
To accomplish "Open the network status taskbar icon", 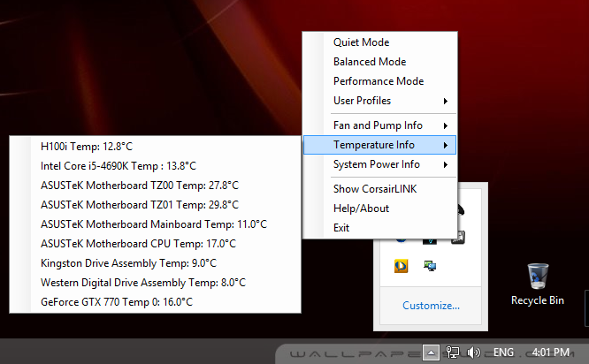I will (452, 353).
